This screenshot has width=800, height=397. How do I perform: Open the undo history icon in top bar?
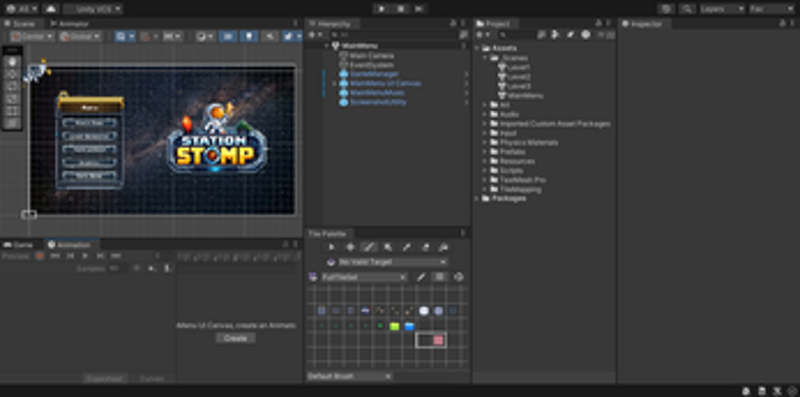(665, 9)
